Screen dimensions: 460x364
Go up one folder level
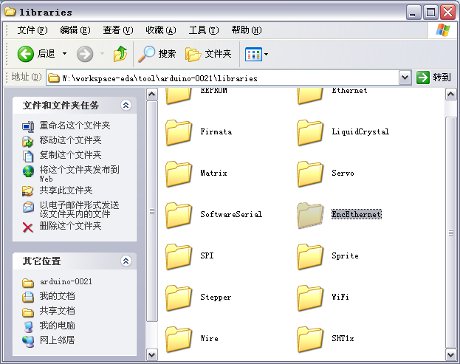click(120, 54)
